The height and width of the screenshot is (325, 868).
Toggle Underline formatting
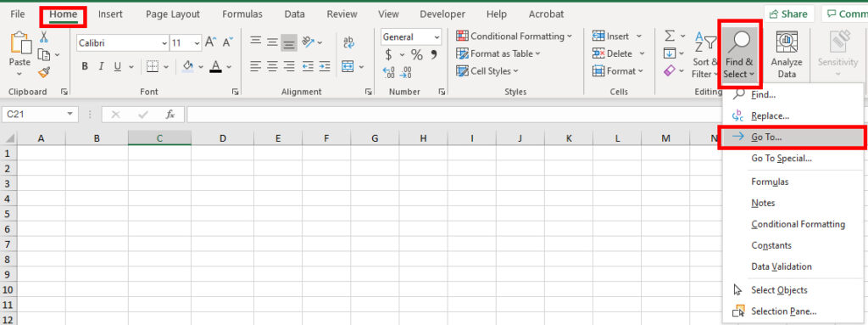[x=117, y=66]
